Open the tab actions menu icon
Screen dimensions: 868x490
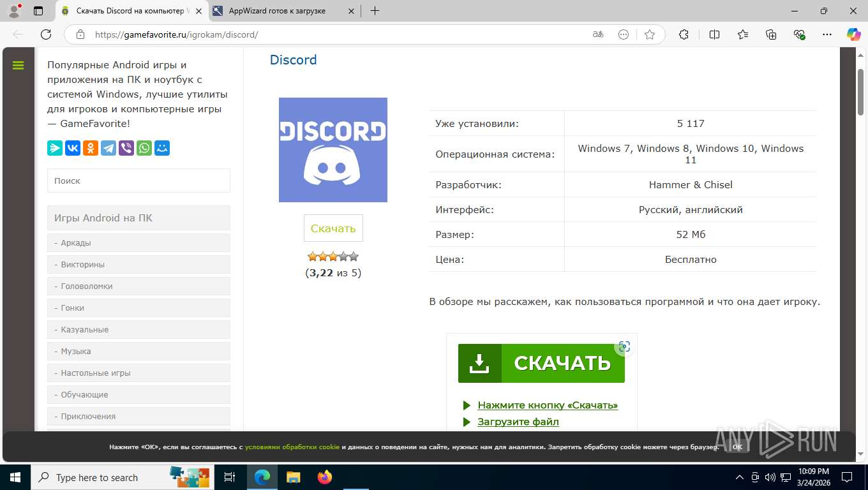[x=38, y=11]
